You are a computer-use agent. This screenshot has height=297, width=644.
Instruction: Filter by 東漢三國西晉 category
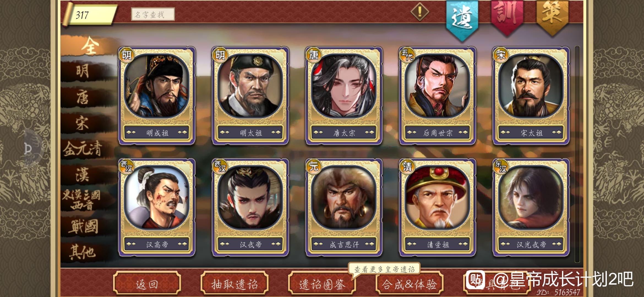click(x=81, y=200)
